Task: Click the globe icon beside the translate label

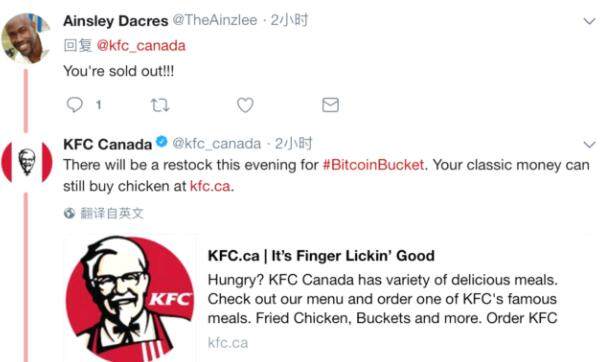Action: (x=69, y=213)
